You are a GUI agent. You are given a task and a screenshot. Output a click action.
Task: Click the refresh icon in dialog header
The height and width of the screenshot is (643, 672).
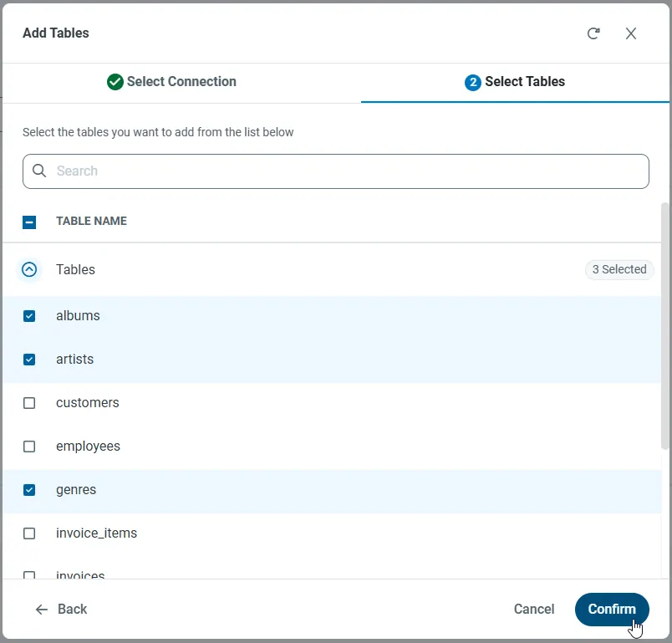(x=593, y=33)
